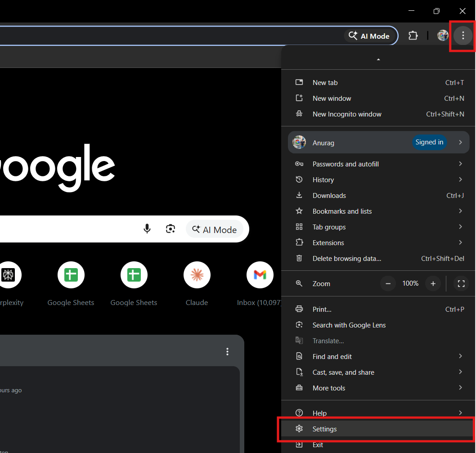Screen dimensions: 476x453
Task: Select History from the menu
Action: pos(323,179)
